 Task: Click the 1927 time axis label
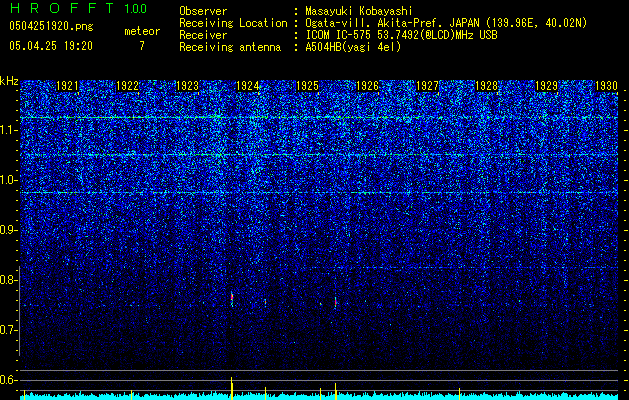pyautogui.click(x=427, y=86)
